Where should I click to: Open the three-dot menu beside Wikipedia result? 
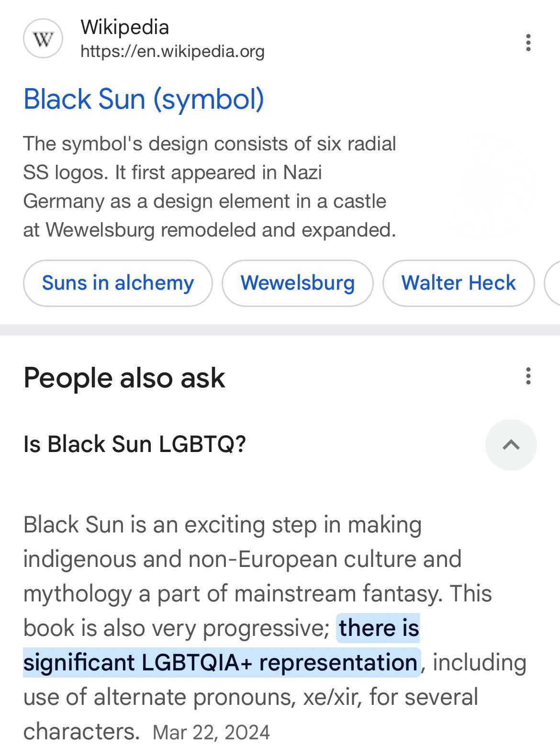528,43
